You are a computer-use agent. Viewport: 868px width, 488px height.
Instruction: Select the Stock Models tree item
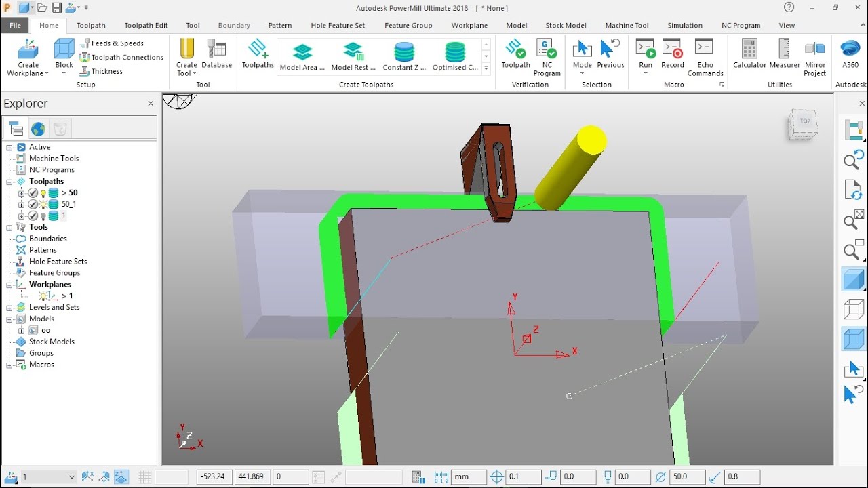(x=52, y=342)
